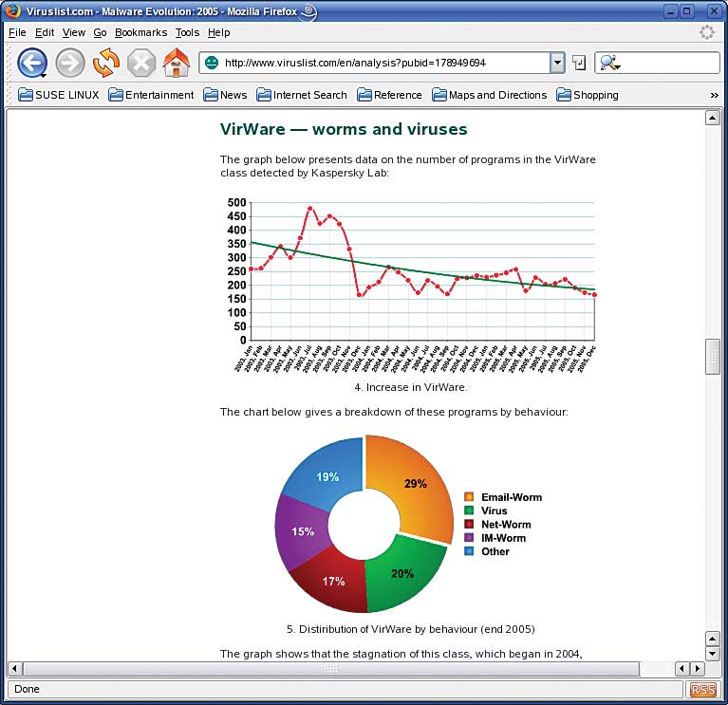Screen dimensions: 728x705
Task: Go back with the Back arrow button
Action: (x=32, y=63)
